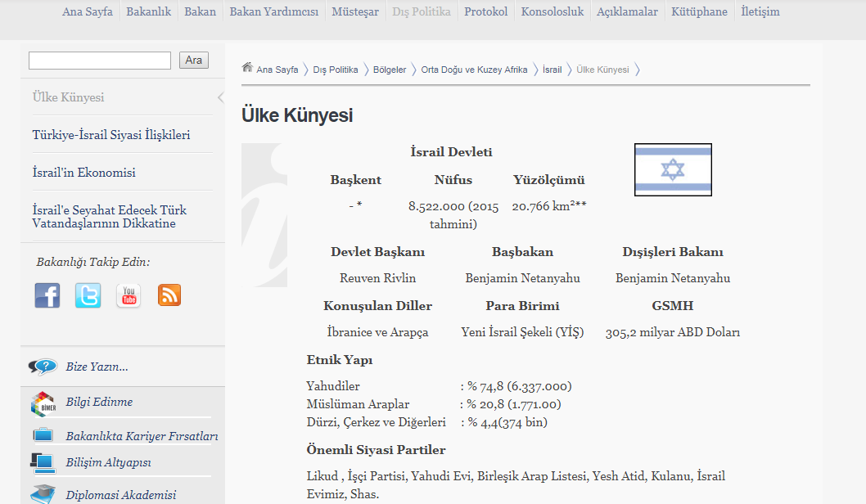The width and height of the screenshot is (866, 504).
Task: Navigate to Orta Doğu ve Kuzey Afrika breadcrumb
Action: [474, 70]
